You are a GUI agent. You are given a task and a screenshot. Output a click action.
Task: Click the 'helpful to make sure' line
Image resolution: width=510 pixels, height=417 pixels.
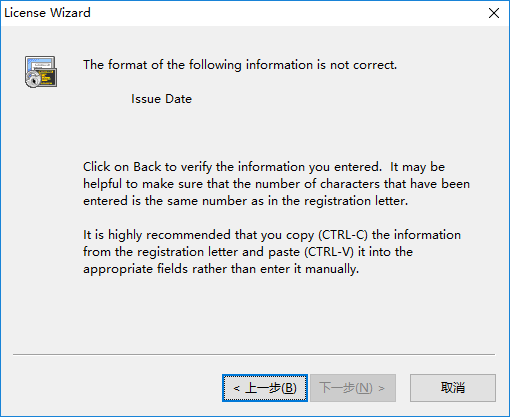[276, 184]
